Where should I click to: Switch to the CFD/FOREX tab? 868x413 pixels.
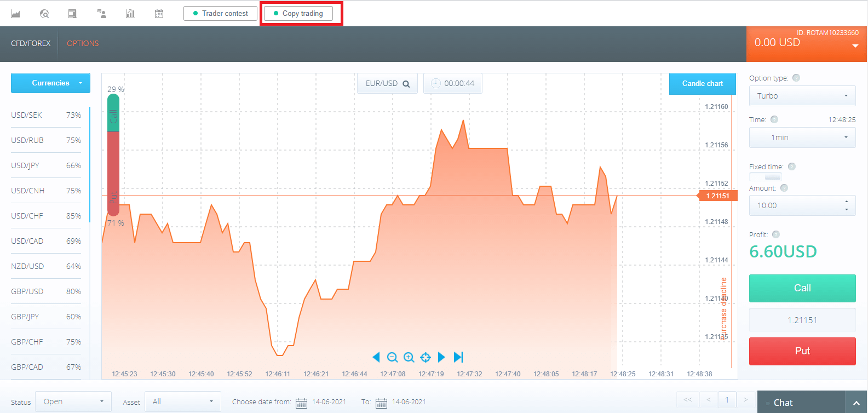(31, 43)
